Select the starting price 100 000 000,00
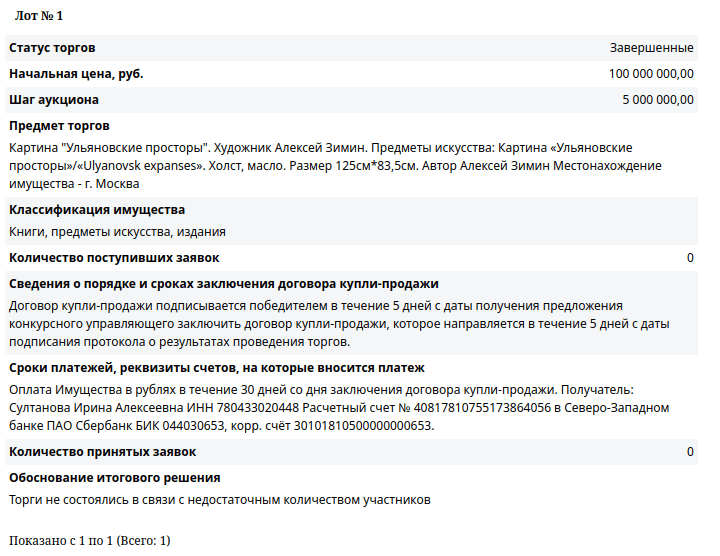 651,74
